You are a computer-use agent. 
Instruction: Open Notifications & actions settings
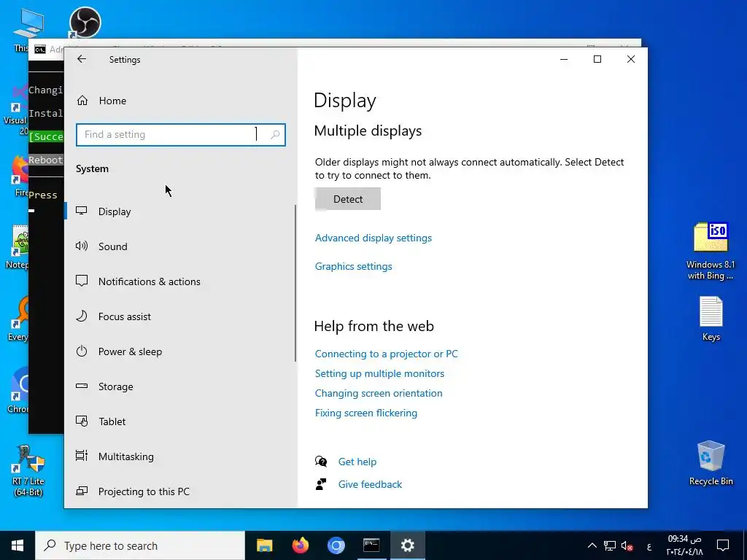(149, 281)
